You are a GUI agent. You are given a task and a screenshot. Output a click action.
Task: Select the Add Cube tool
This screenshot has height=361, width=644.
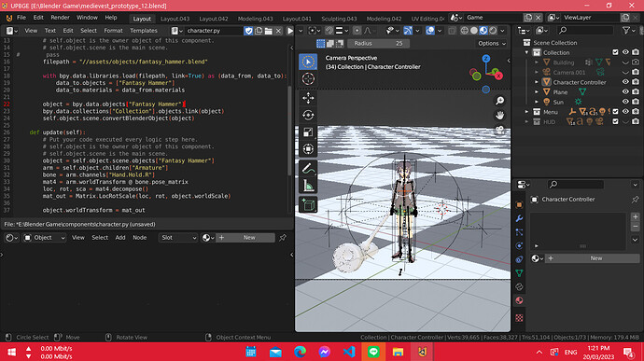point(308,204)
